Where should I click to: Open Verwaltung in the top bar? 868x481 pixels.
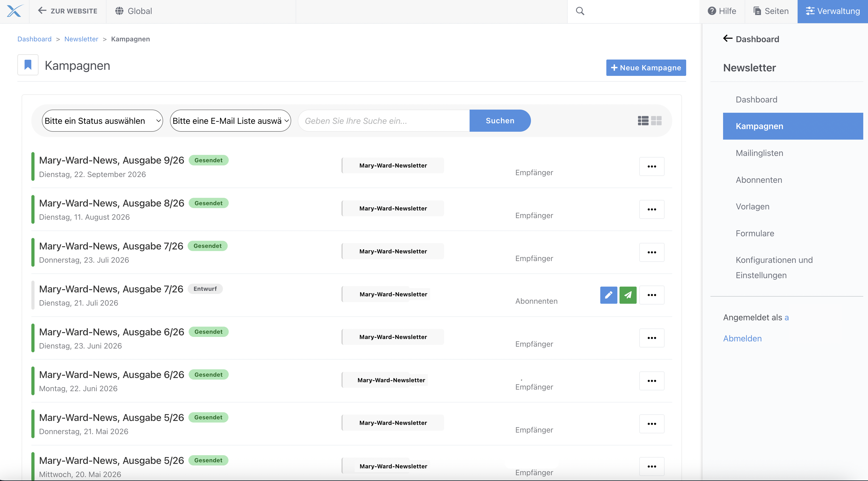(x=833, y=11)
